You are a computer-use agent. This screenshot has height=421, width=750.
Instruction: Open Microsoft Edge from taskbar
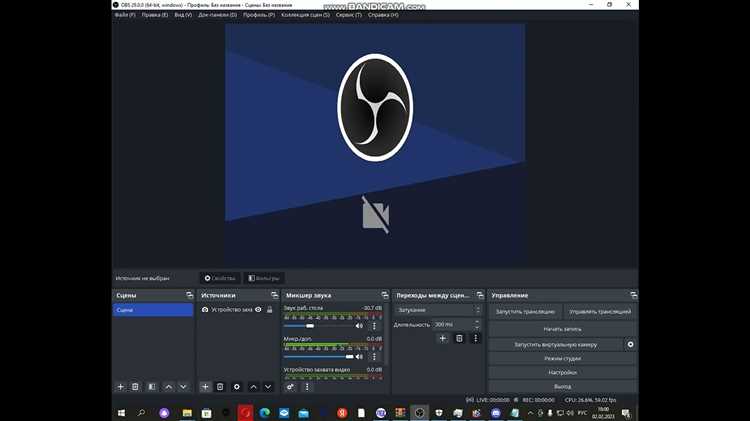[265, 413]
